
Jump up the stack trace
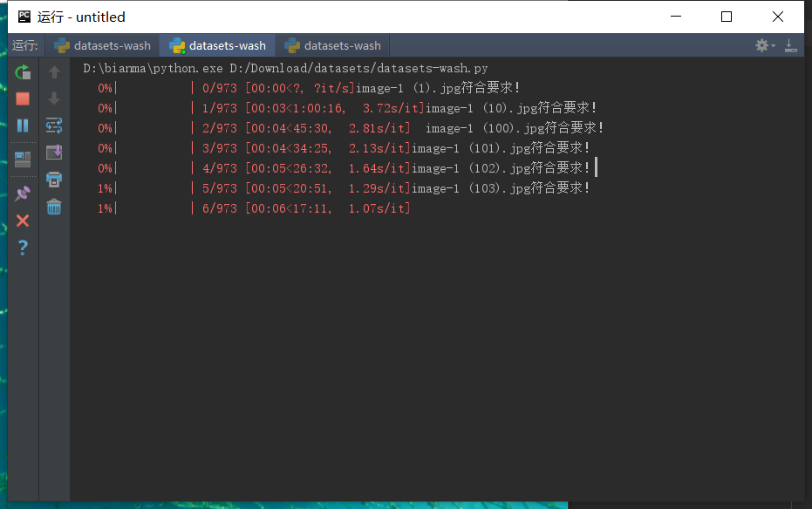53,71
